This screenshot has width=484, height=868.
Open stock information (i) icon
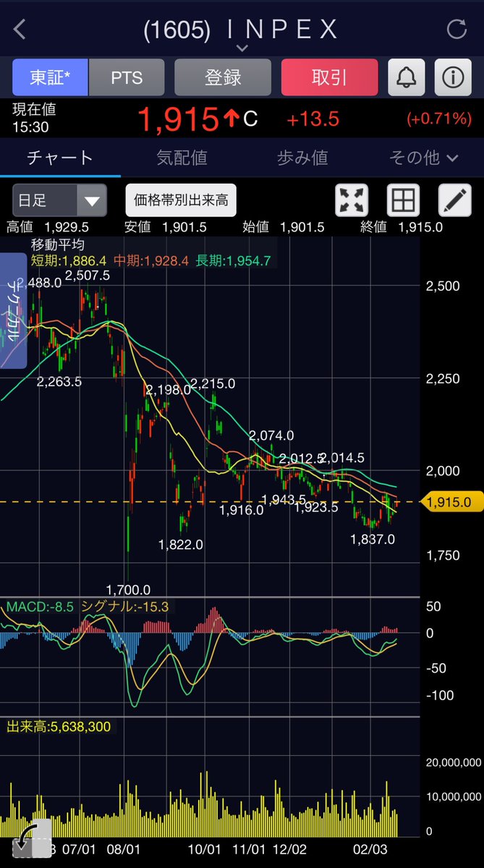(453, 77)
